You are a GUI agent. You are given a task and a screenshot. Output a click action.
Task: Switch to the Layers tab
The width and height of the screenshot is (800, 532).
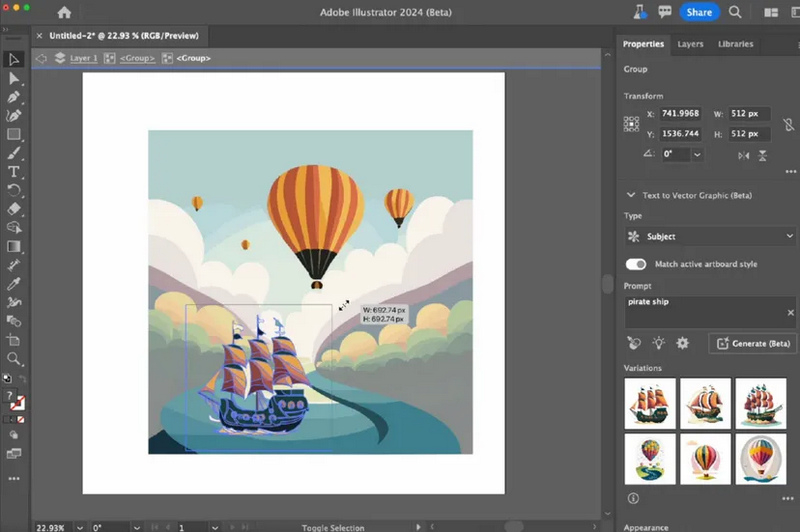690,44
